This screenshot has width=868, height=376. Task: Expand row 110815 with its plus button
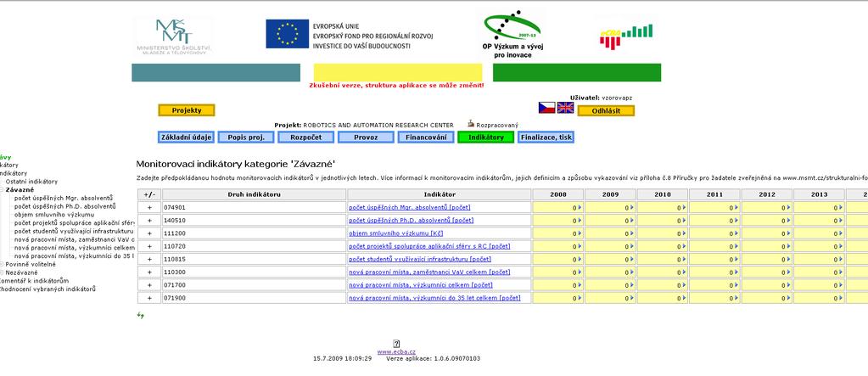(x=149, y=259)
